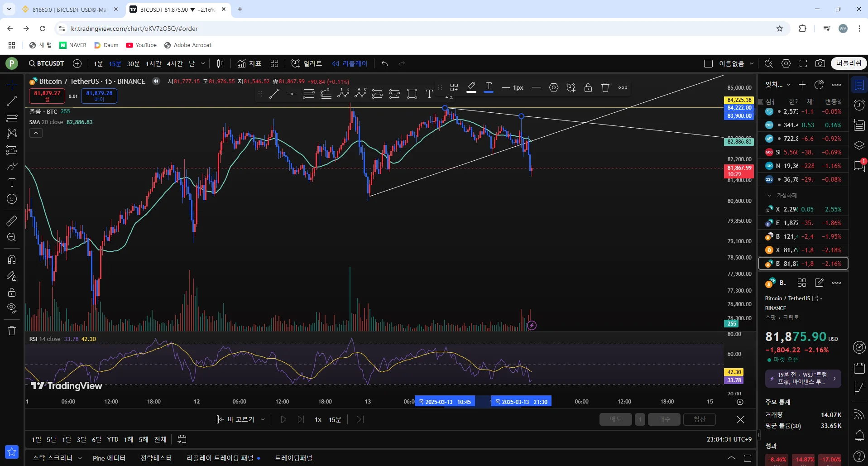Open the 1x replay speed selector
The width and height of the screenshot is (868, 466).
click(318, 419)
